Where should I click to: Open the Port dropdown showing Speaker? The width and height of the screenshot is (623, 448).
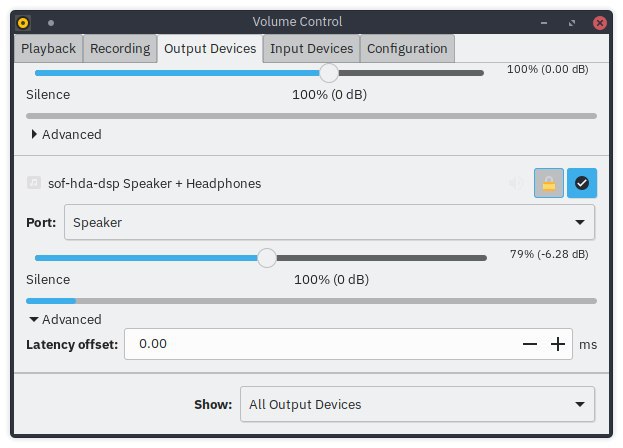329,222
